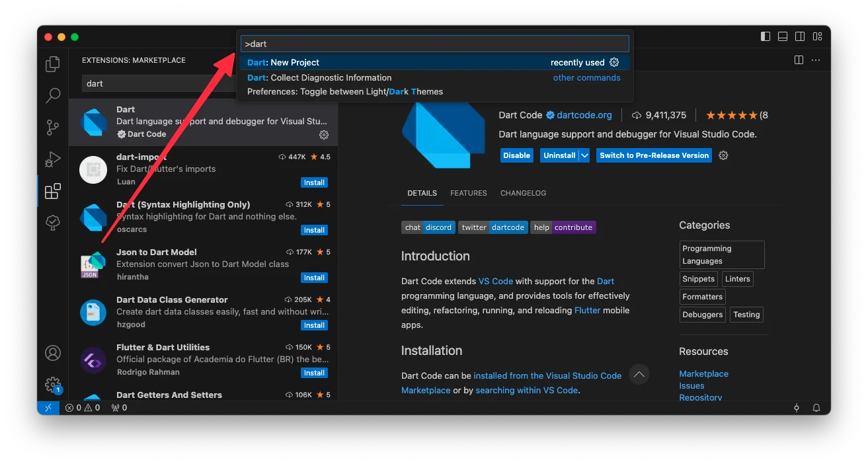Switch to the DETAILS tab

[x=422, y=193]
